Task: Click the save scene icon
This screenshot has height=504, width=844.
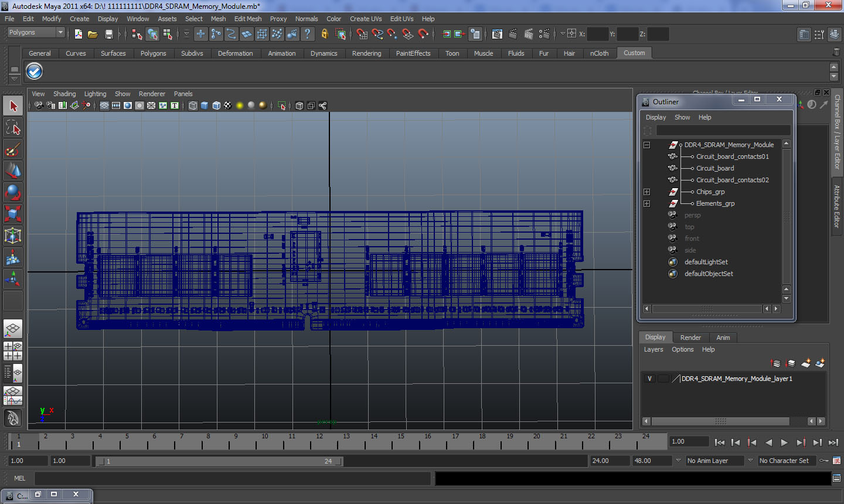Action: (x=108, y=34)
